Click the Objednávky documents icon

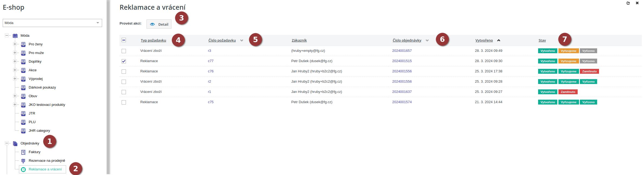tap(15, 143)
